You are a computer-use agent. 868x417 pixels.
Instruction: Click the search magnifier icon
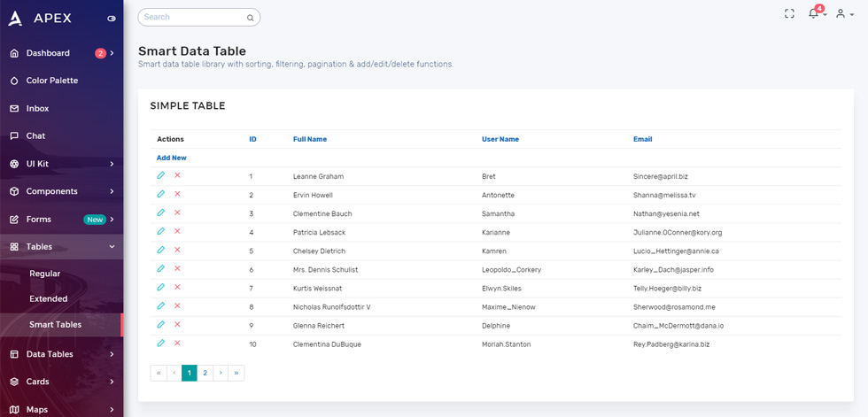[x=250, y=18]
